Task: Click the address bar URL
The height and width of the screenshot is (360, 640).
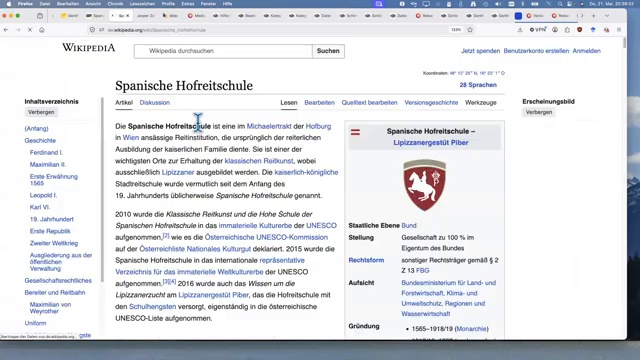Action: (157, 30)
